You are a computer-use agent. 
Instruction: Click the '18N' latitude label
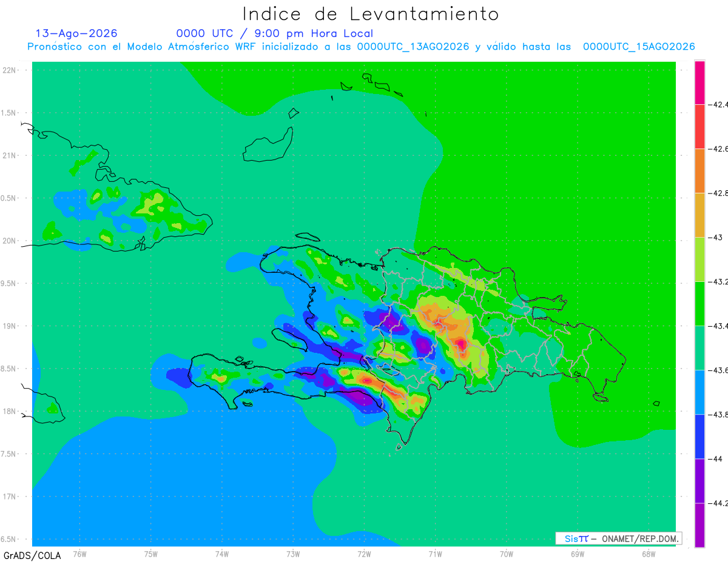point(10,411)
